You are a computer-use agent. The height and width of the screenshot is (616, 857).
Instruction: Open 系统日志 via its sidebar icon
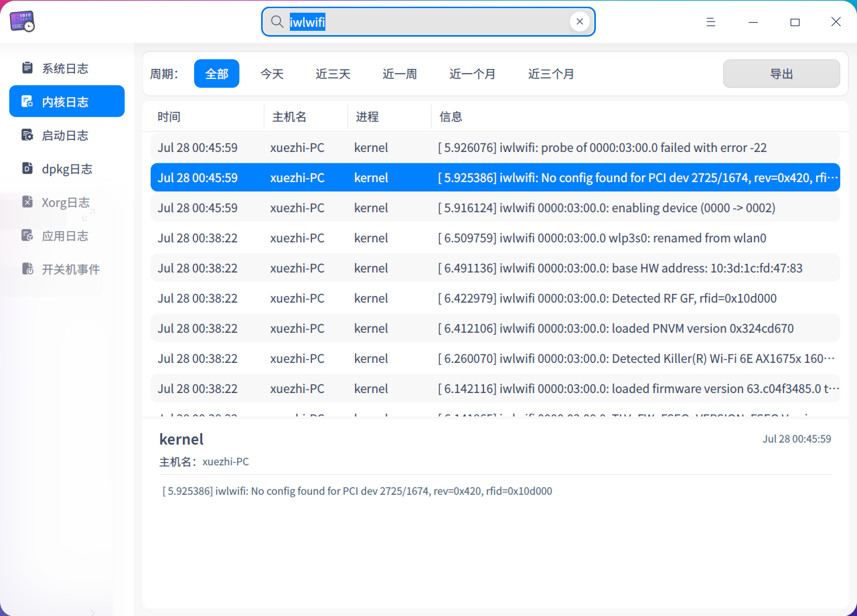(x=27, y=68)
